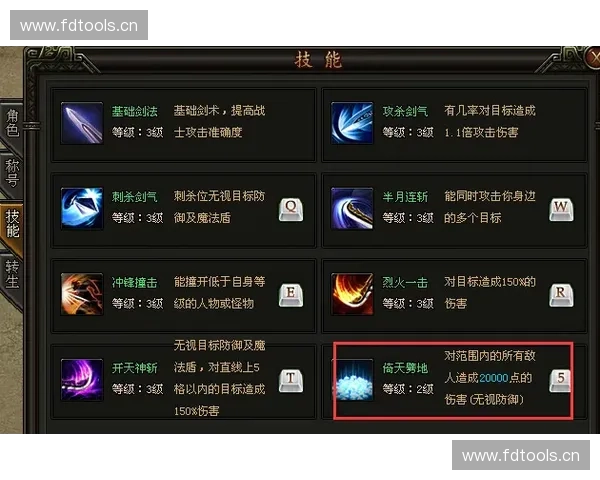Select the 基础剑法 skill icon
Screen dimensions: 600x480
pyautogui.click(x=82, y=123)
